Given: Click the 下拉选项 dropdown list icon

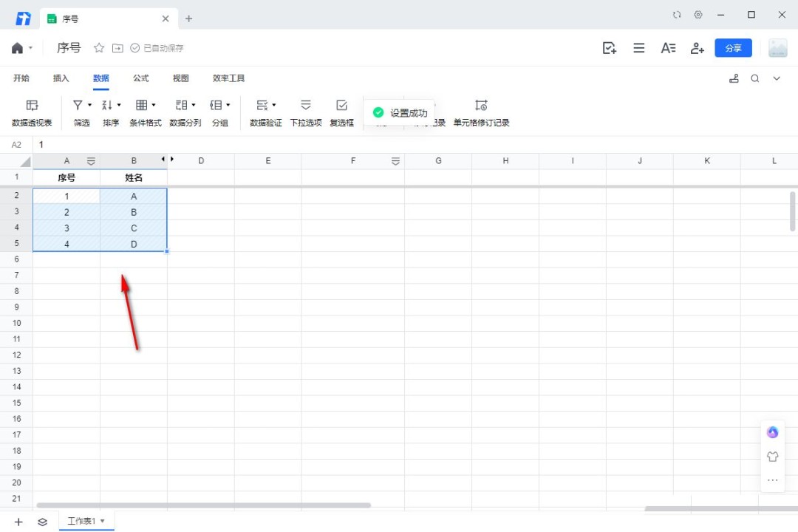Looking at the screenshot, I should pos(305,113).
